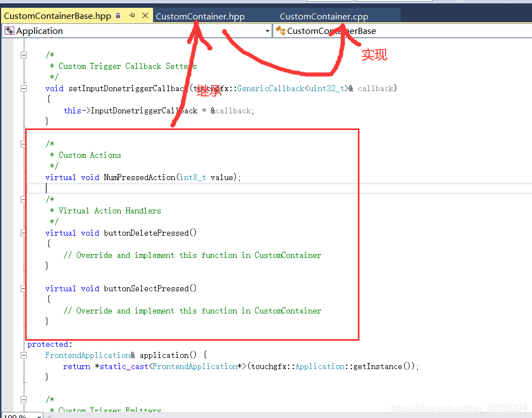Click the "* Custom Actions" comment line
The height and width of the screenshot is (418, 532).
(86, 155)
